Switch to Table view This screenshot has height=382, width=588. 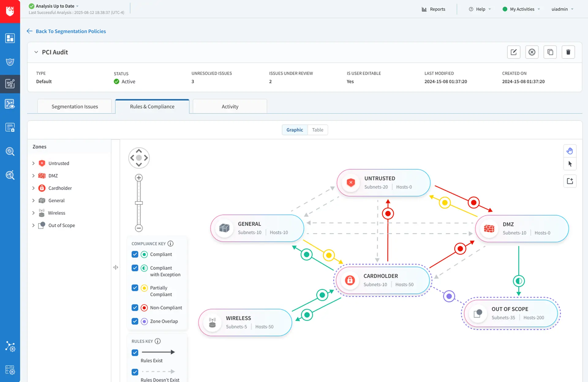[x=318, y=130]
